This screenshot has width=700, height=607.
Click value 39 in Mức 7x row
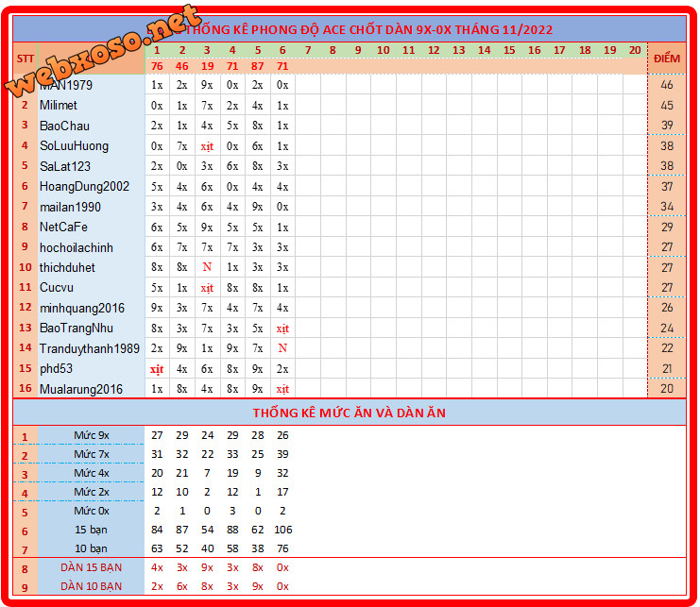coord(282,454)
